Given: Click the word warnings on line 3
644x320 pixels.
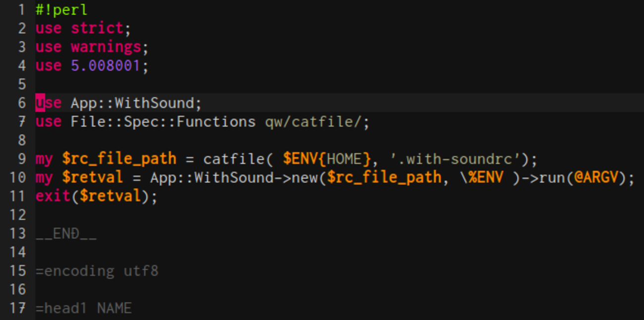Looking at the screenshot, I should coord(106,47).
